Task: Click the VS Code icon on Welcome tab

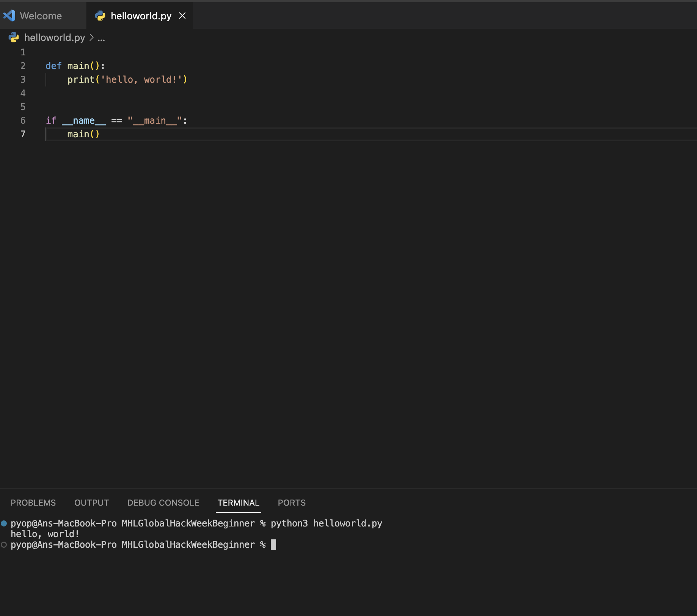Action: click(x=9, y=16)
